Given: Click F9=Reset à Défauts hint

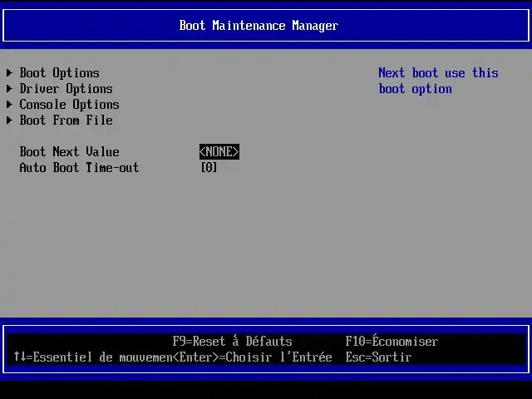Looking at the screenshot, I should (x=232, y=341).
